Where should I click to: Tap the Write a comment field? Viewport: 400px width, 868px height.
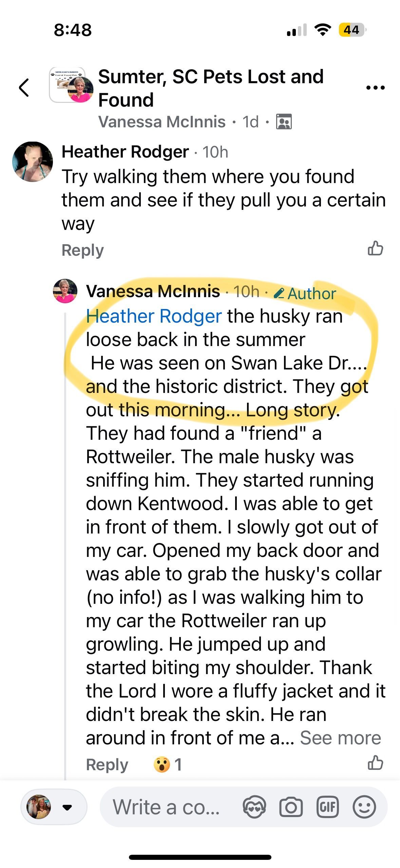(x=166, y=807)
